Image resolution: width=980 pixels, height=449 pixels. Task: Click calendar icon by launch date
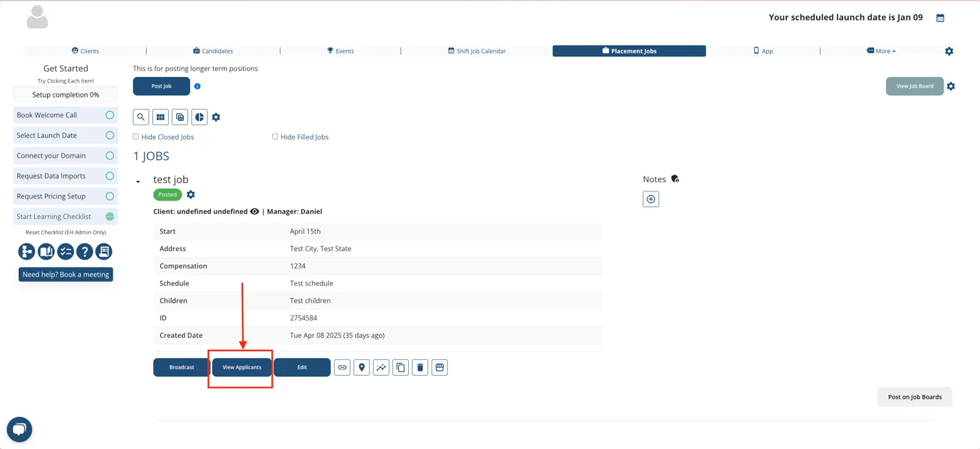click(x=940, y=18)
